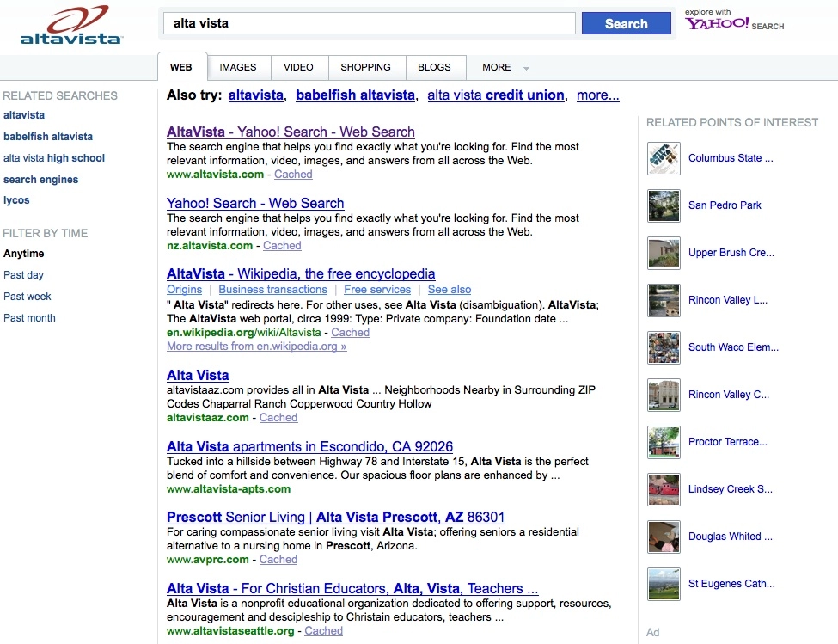Open 'South Waco Elem...' point of interest link

tap(733, 347)
